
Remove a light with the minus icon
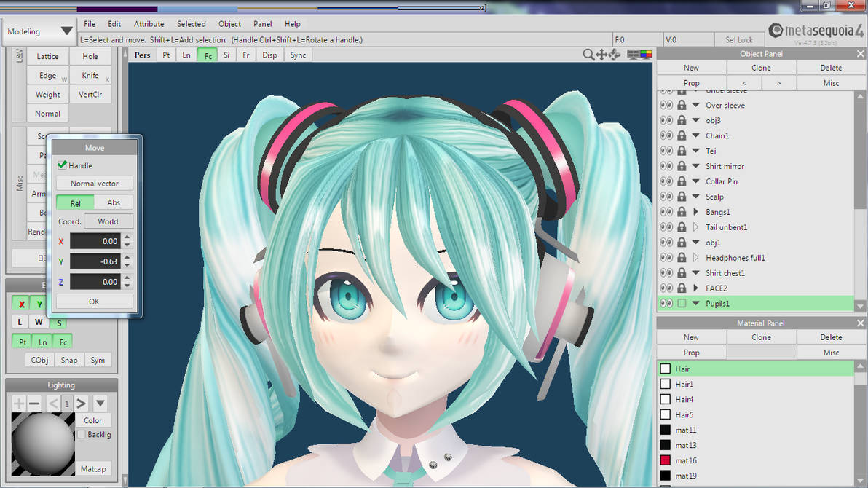click(34, 404)
